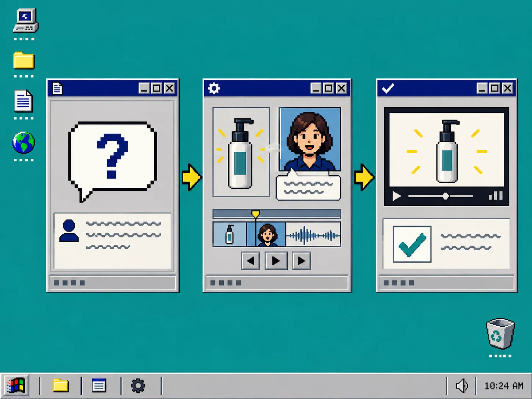Click the video progress slider knob
The width and height of the screenshot is (532, 399).
[446, 196]
